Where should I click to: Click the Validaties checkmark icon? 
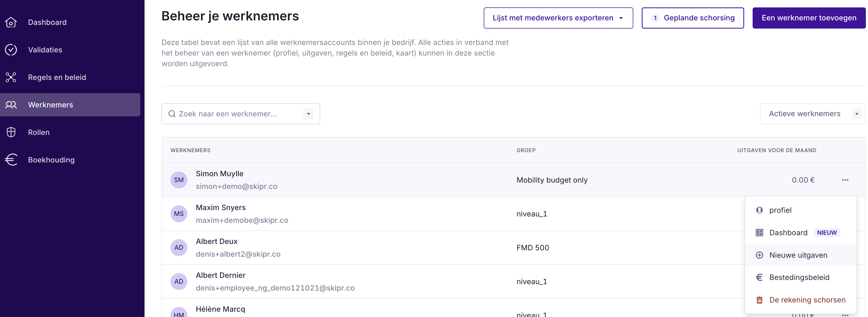[11, 50]
